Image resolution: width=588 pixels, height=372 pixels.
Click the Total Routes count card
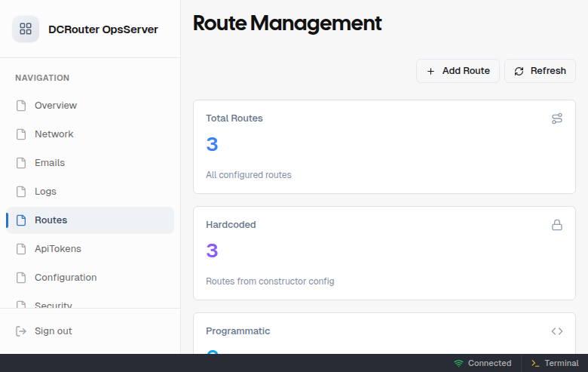[384, 146]
